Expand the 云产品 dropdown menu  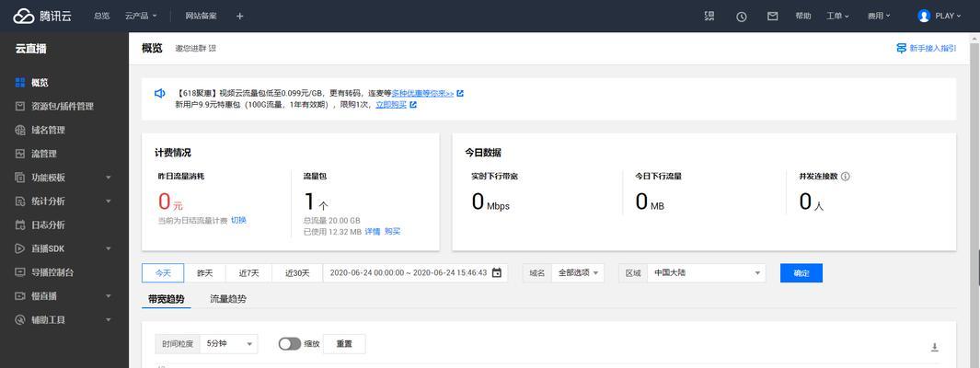click(x=141, y=17)
